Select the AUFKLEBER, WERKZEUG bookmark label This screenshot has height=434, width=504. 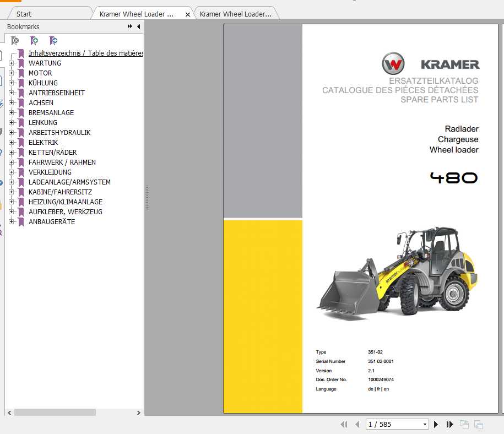(x=65, y=212)
